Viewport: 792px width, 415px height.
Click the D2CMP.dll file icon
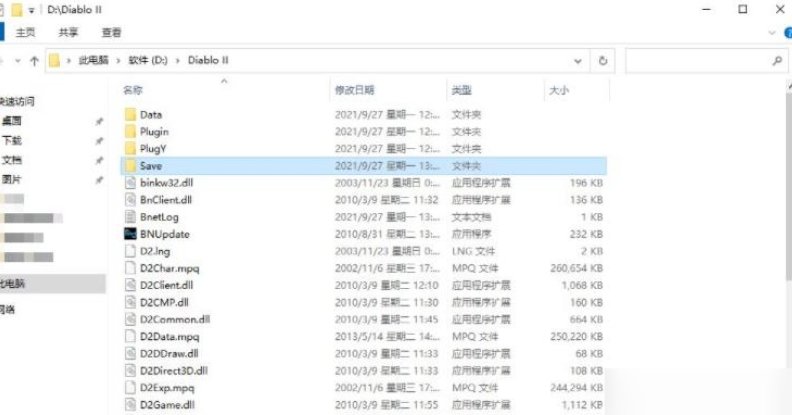click(x=130, y=302)
